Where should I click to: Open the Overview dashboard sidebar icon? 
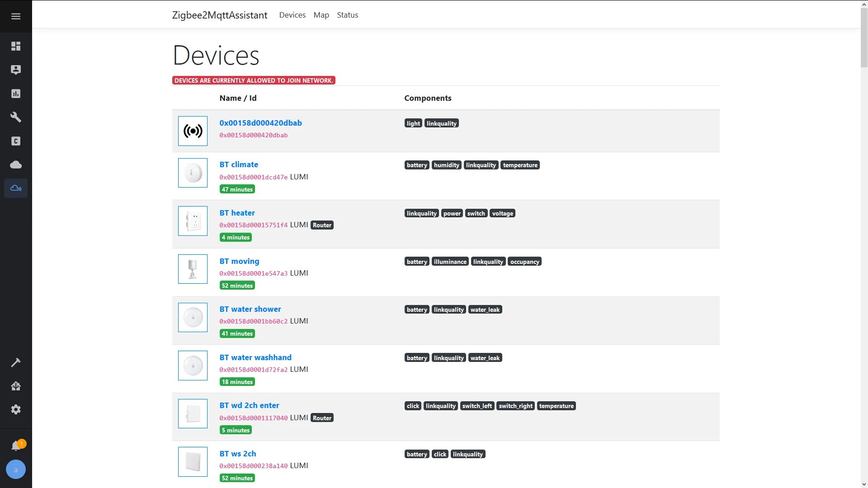[x=16, y=46]
